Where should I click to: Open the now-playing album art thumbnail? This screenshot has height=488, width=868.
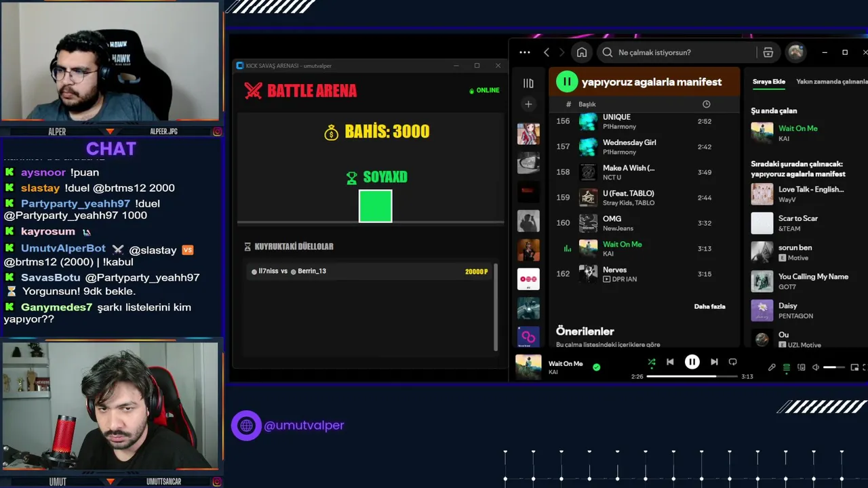point(528,367)
